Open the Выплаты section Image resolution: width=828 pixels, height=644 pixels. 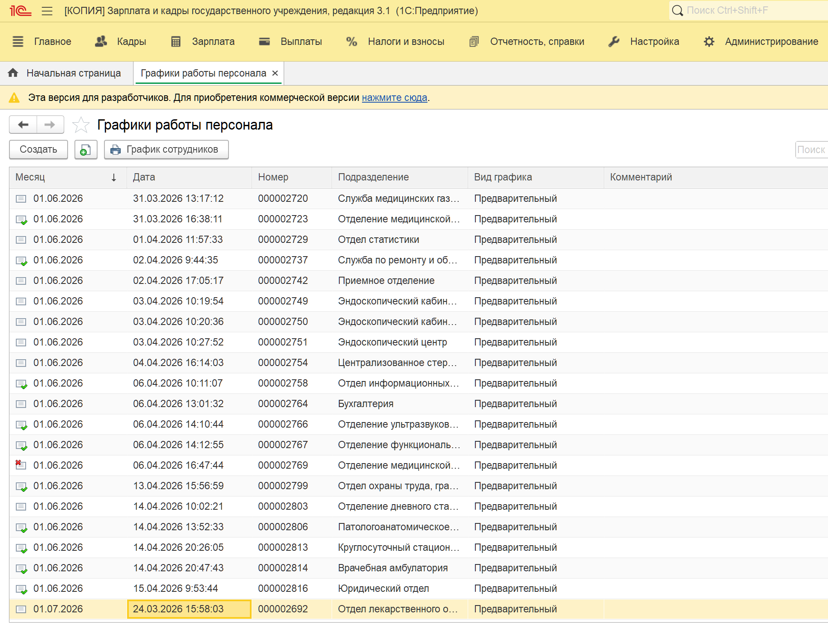click(x=301, y=41)
